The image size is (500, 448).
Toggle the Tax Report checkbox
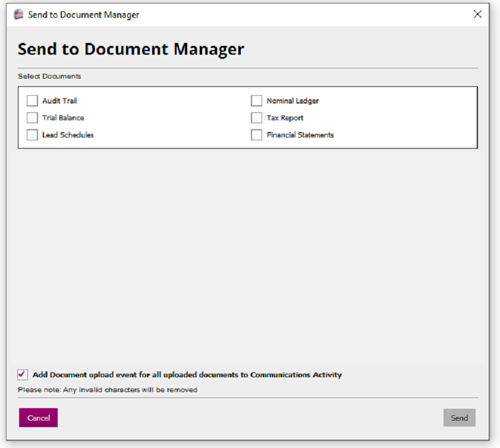256,118
